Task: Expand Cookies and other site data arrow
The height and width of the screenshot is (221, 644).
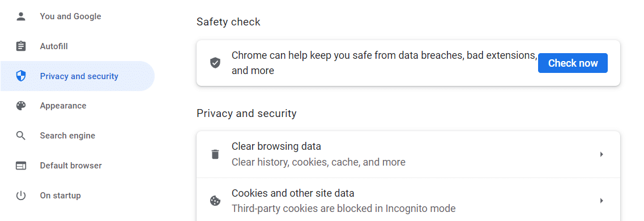Action: click(602, 201)
